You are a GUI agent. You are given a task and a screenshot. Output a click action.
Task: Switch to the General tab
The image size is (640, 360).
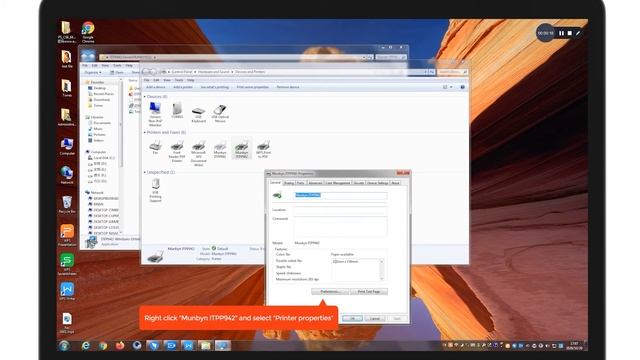coord(276,182)
